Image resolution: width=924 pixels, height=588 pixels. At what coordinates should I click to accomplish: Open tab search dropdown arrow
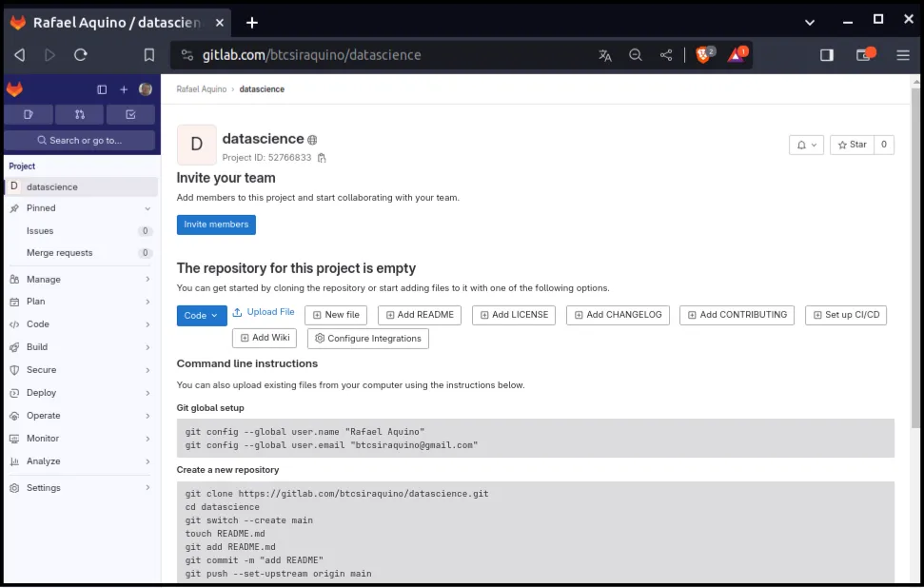coord(810,23)
